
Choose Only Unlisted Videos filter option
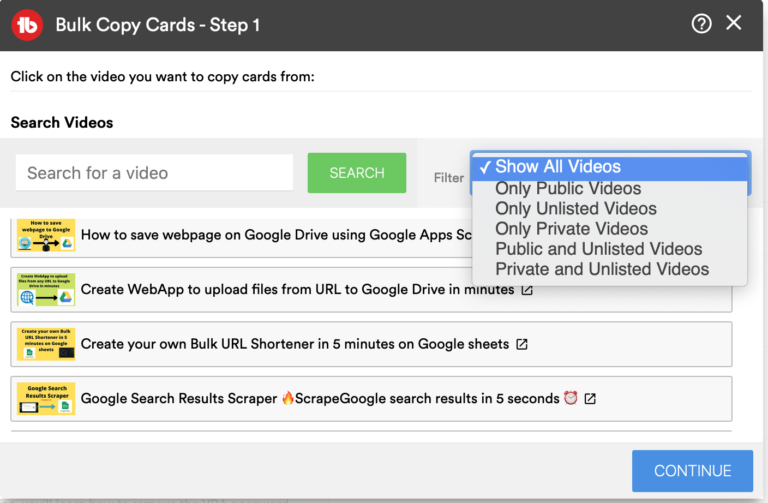(x=610, y=209)
